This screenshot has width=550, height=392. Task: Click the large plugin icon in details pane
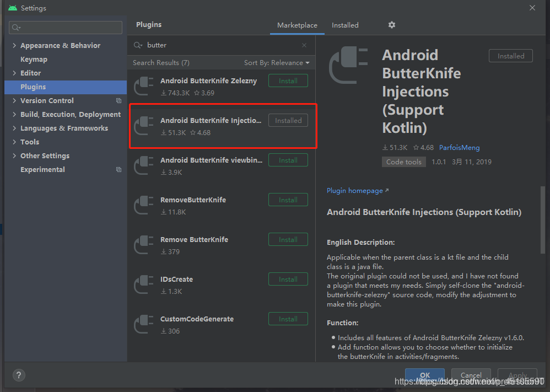(348, 65)
